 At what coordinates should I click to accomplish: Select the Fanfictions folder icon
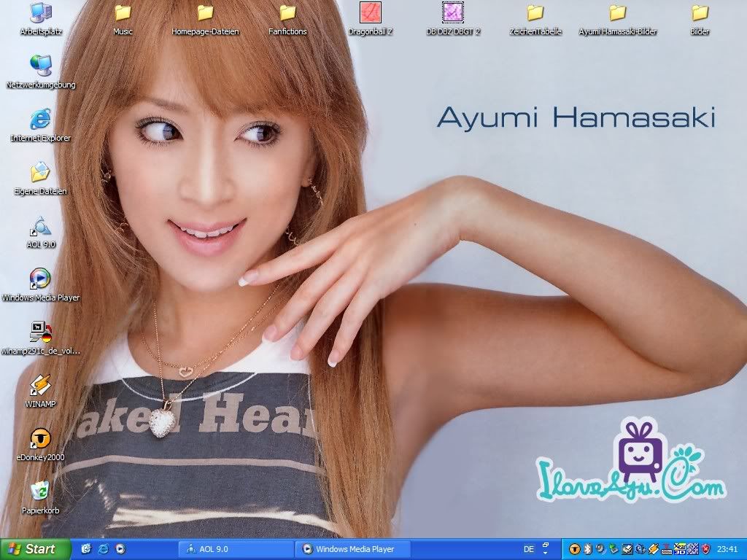coord(287,19)
